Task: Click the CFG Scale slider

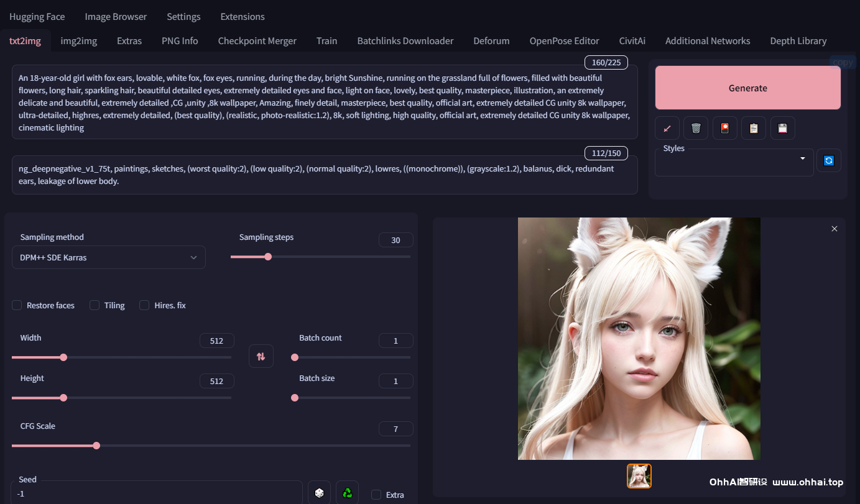Action: [x=211, y=446]
